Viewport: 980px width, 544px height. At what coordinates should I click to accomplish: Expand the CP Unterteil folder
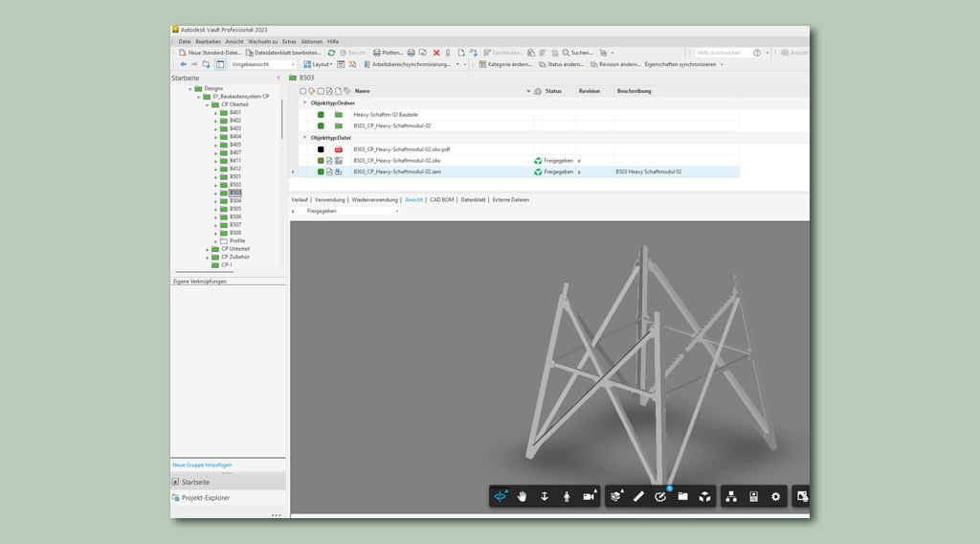(208, 249)
